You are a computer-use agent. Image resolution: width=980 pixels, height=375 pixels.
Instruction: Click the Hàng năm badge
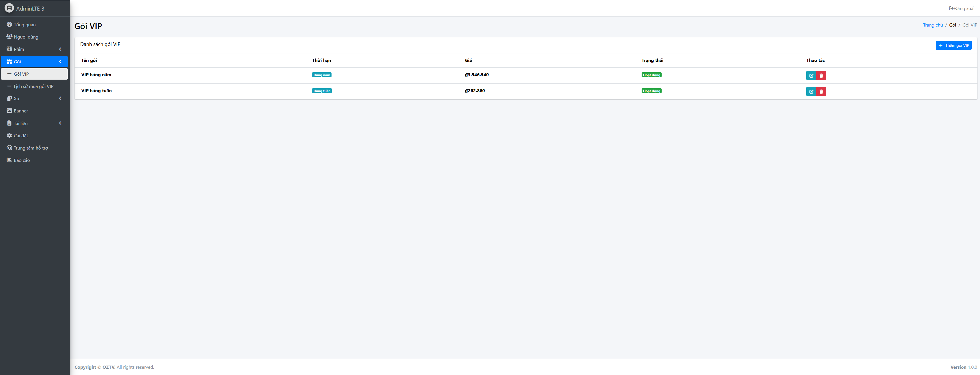[322, 74]
